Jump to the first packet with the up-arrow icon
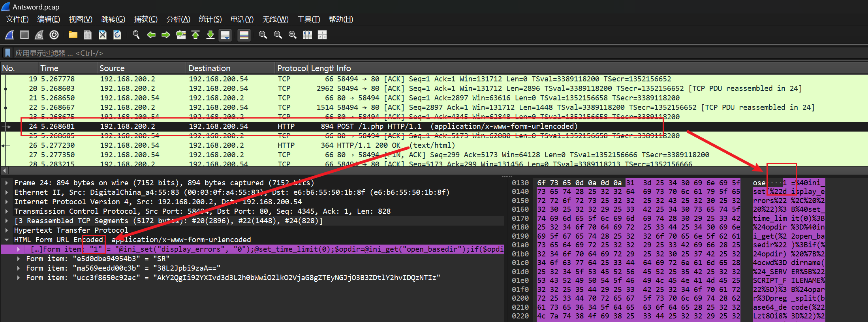This screenshot has height=322, width=868. (195, 35)
